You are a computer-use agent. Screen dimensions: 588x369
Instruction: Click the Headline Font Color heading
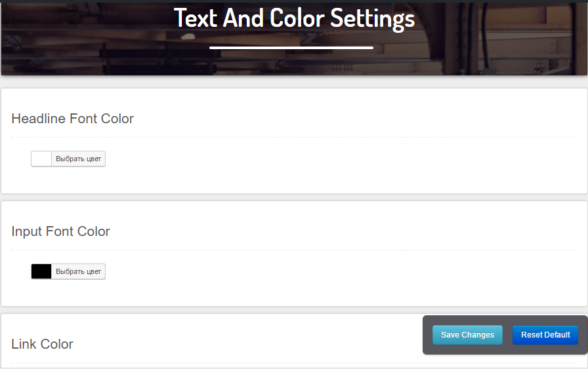point(72,119)
